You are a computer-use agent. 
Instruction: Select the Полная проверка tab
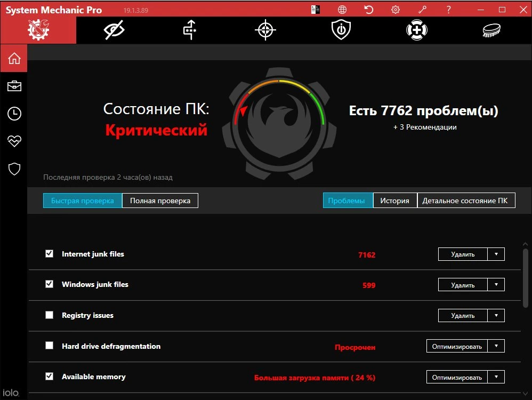point(160,201)
